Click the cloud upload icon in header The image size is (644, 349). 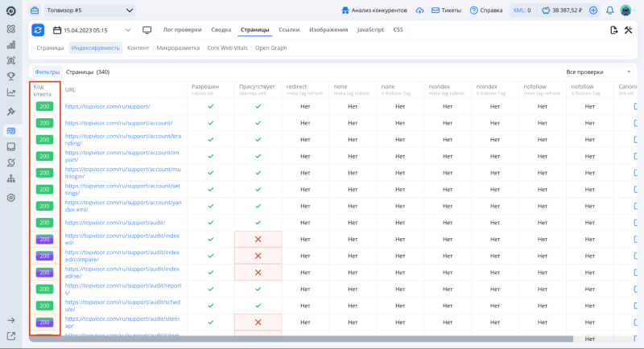pos(419,10)
